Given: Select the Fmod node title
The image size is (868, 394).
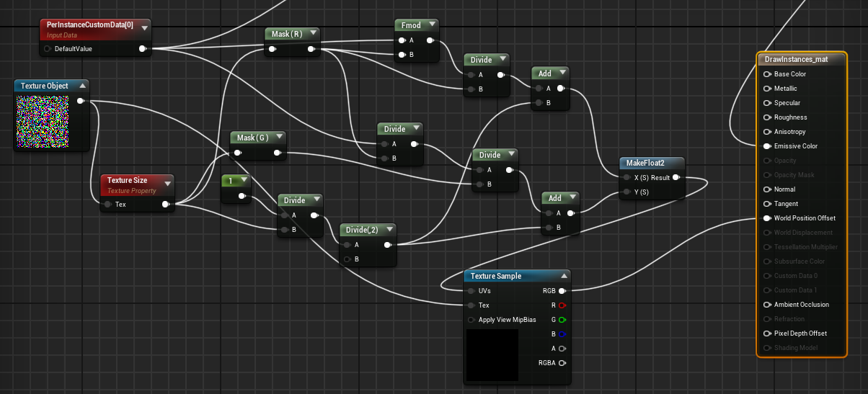Looking at the screenshot, I should point(411,25).
